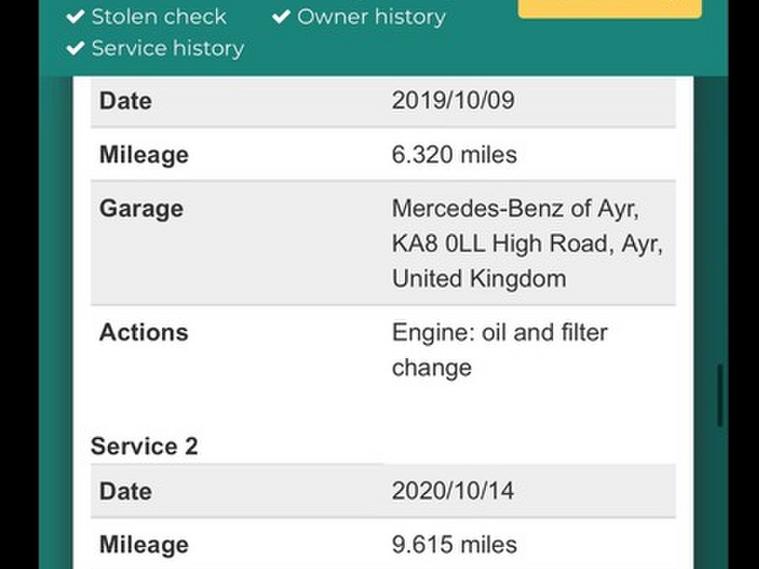
Task: Select the Stolen check label text
Action: click(159, 17)
